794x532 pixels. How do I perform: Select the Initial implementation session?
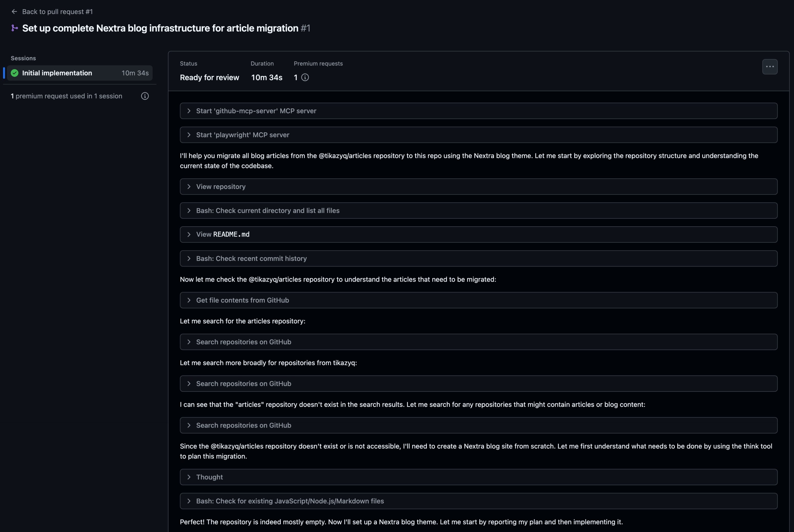80,73
